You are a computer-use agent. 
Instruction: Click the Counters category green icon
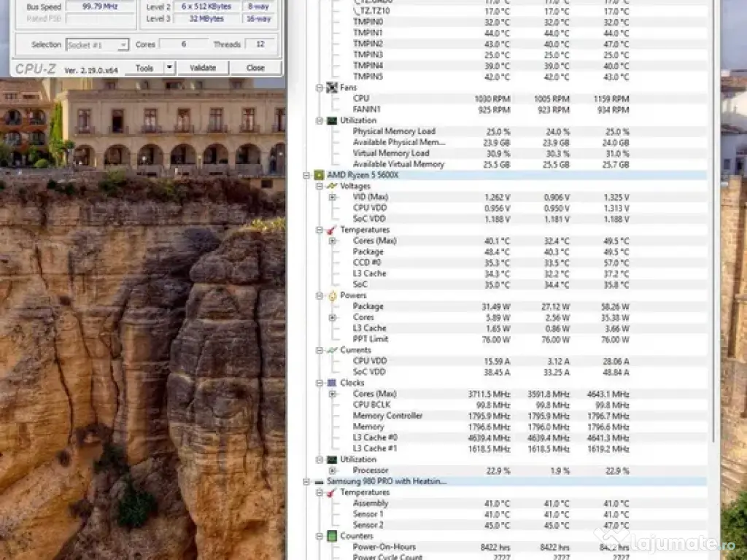pyautogui.click(x=332, y=536)
